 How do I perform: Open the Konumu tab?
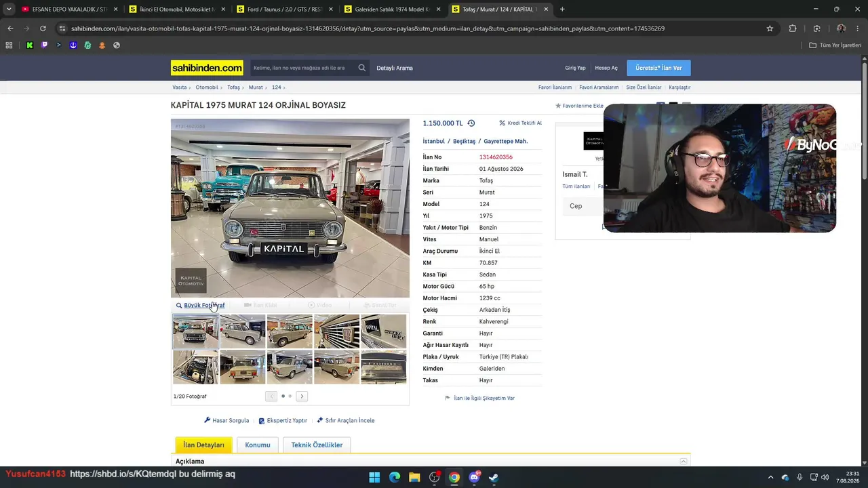pos(258,445)
